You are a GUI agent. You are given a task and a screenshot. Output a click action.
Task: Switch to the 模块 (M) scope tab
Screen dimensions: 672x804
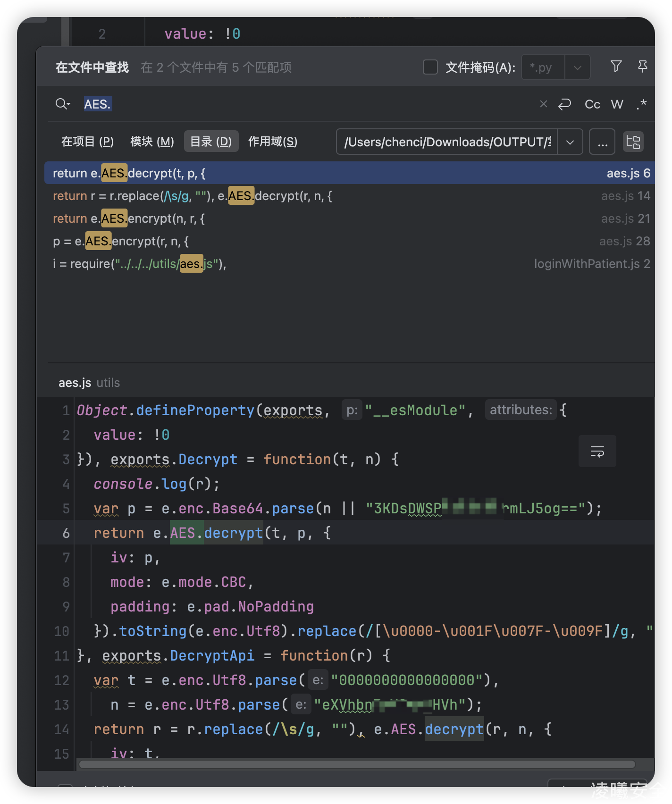point(152,142)
